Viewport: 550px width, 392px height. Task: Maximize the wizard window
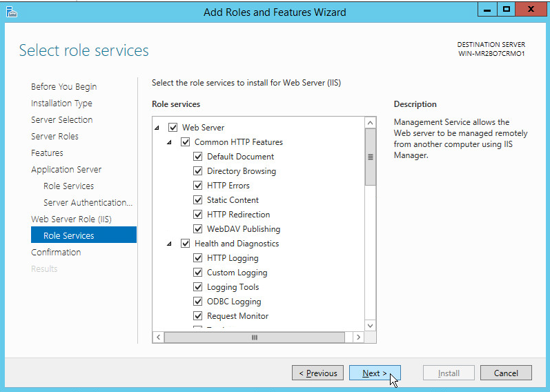[507, 10]
